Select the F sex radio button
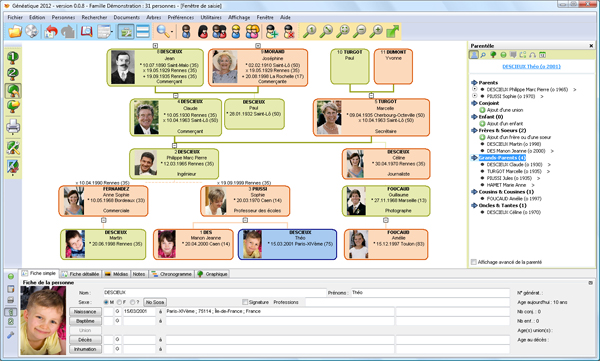 click(x=119, y=302)
